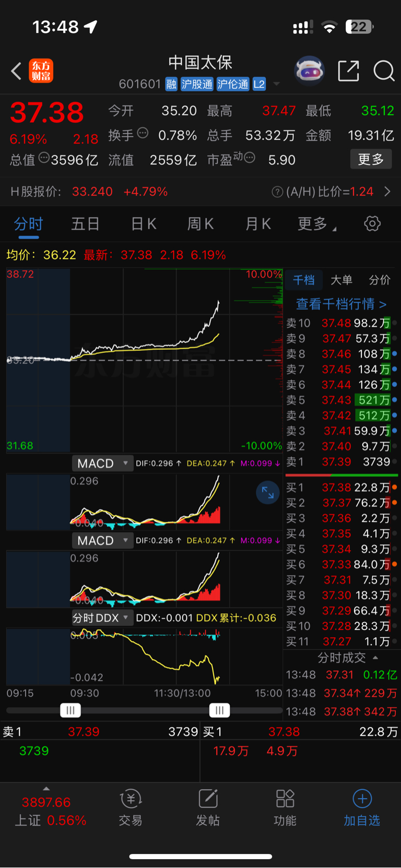This screenshot has height=868, width=401.
Task: Switch to the 五日 tab
Action: coord(86,224)
